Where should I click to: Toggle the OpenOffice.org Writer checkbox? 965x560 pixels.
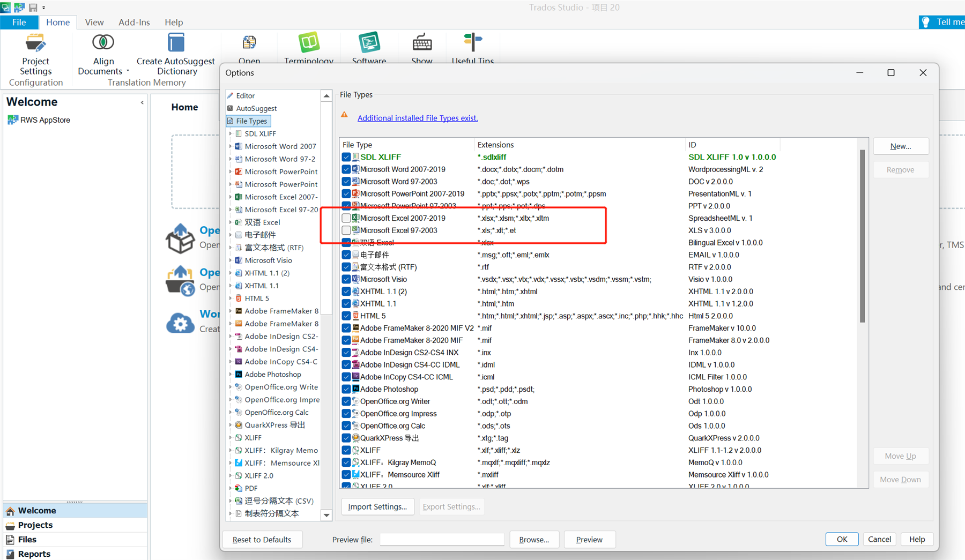tap(346, 401)
